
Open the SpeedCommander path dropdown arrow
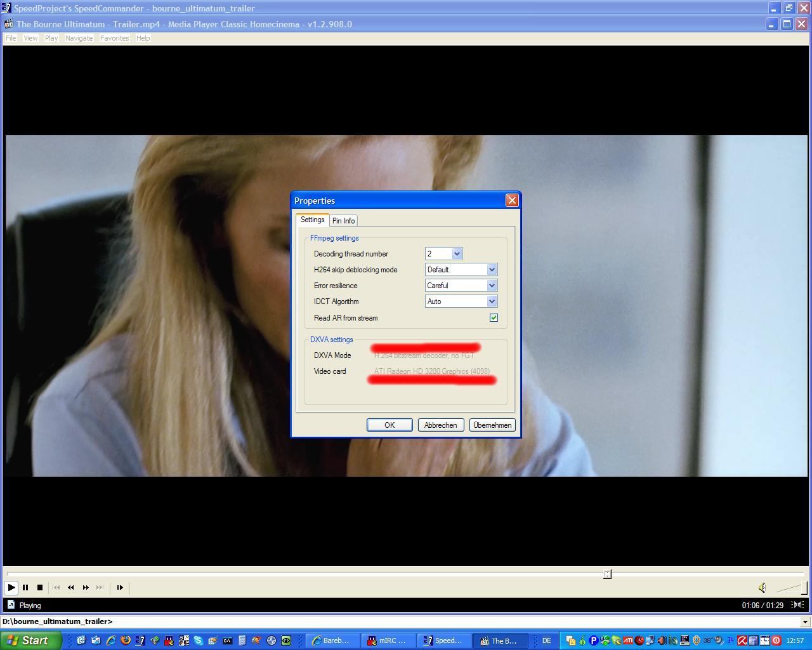[805, 622]
